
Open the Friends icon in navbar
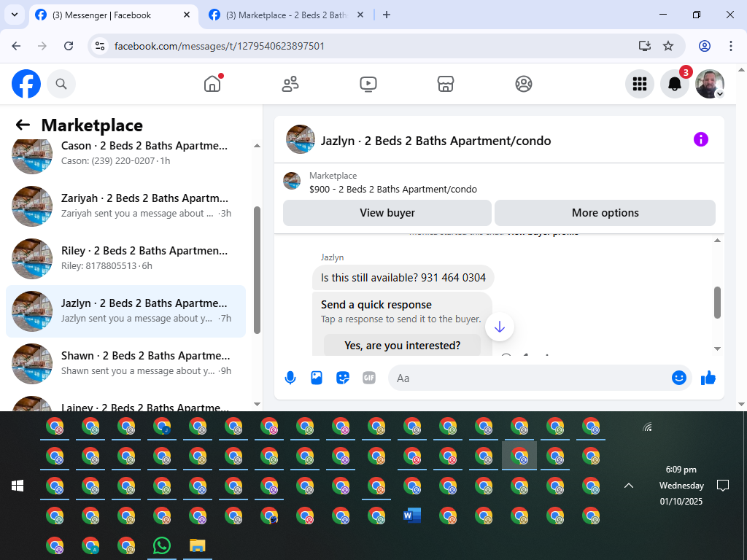[290, 84]
